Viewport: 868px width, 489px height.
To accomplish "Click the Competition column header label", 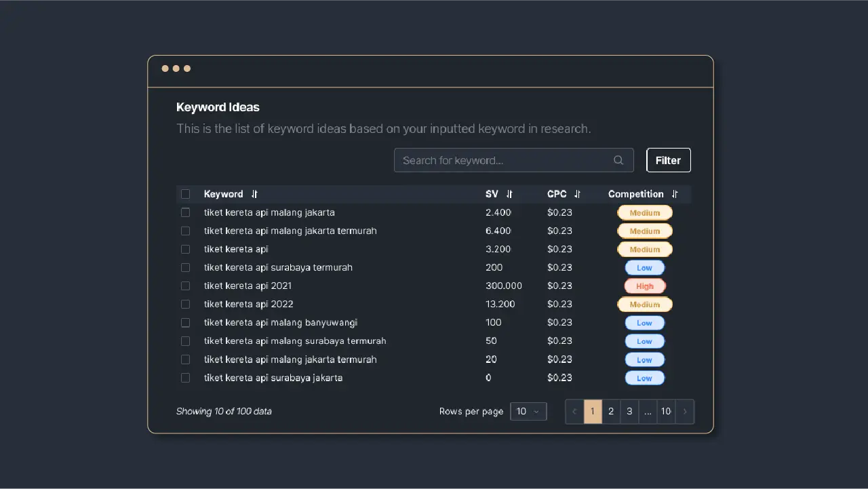I will 635,194.
